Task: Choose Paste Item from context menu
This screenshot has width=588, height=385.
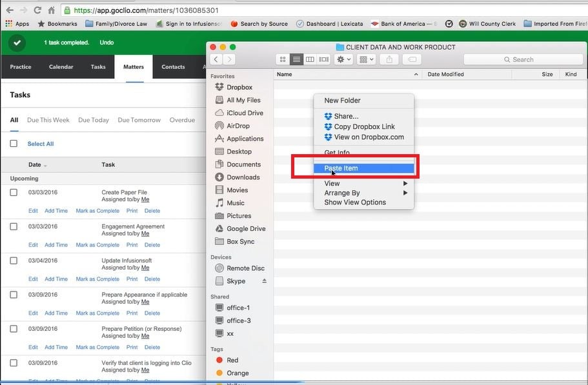Action: [x=341, y=168]
